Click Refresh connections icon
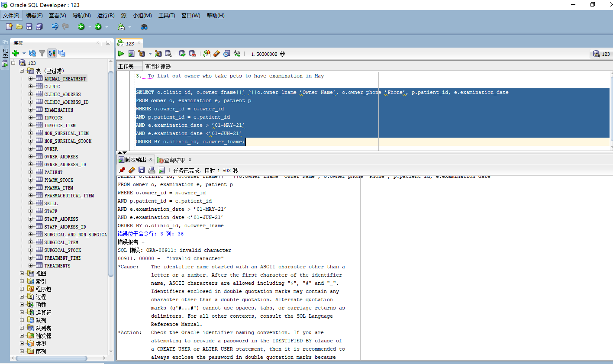 pyautogui.click(x=32, y=53)
